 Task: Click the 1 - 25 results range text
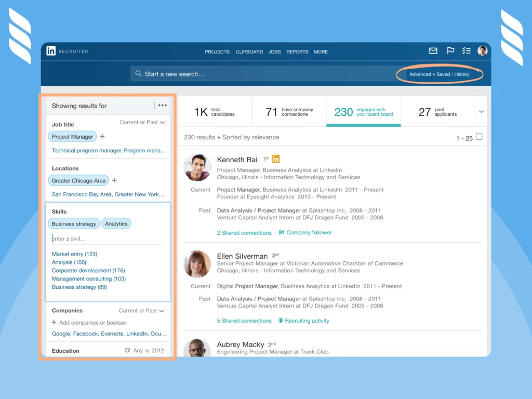pos(464,138)
